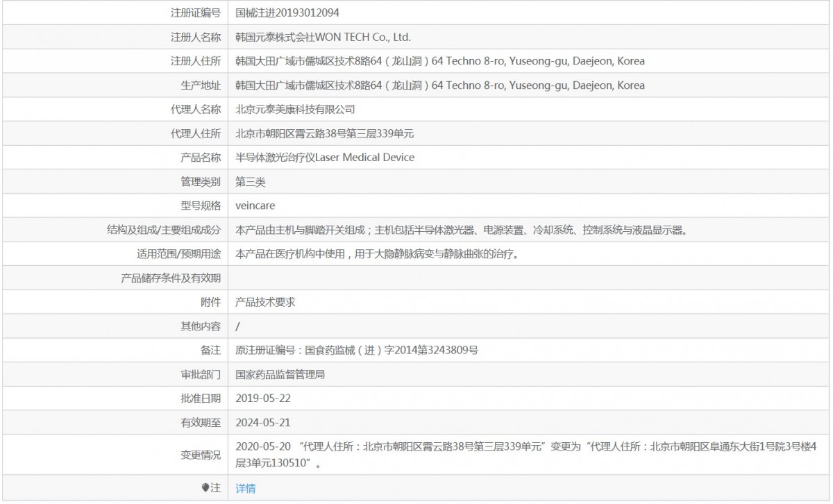Image resolution: width=833 pixels, height=504 pixels.
Task: Click registration number 国械注进20193012094
Action: 288,12
